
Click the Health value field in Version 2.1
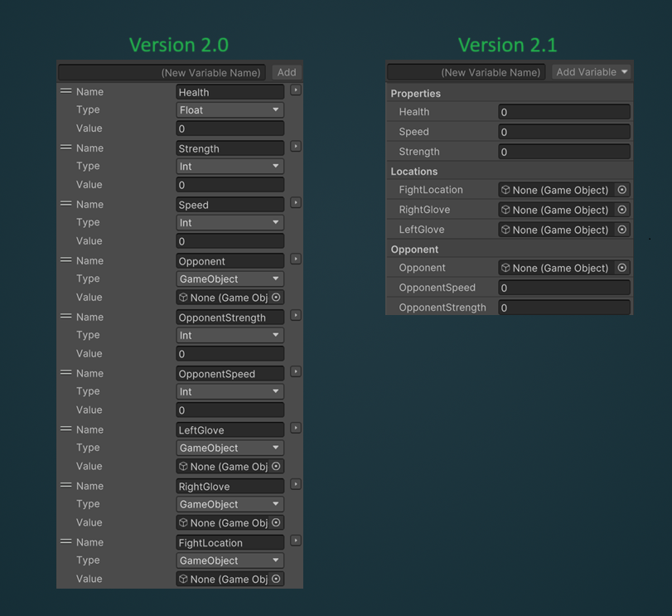(564, 112)
